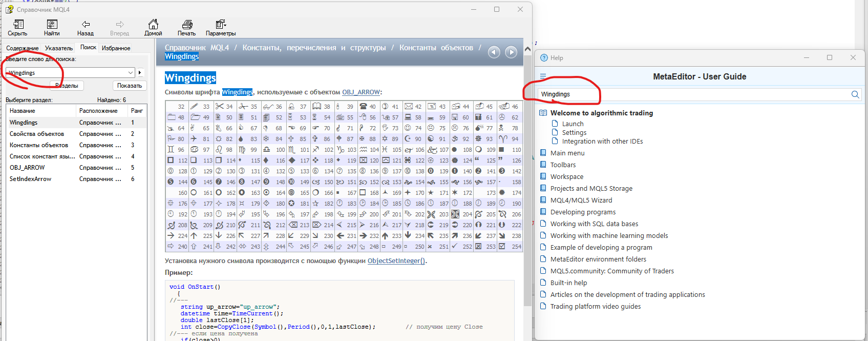This screenshot has width=868, height=341.
Task: Click the article's vertical scrollbar thumb
Action: (527, 180)
